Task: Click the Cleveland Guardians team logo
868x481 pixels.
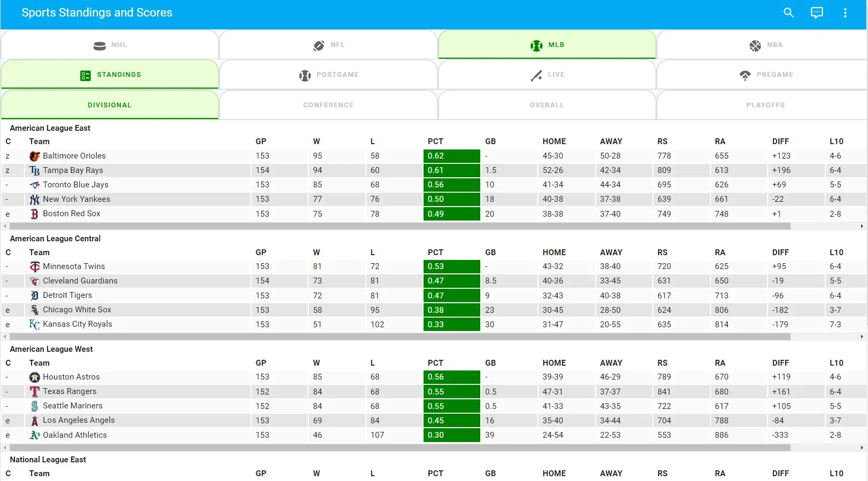Action: coord(35,281)
